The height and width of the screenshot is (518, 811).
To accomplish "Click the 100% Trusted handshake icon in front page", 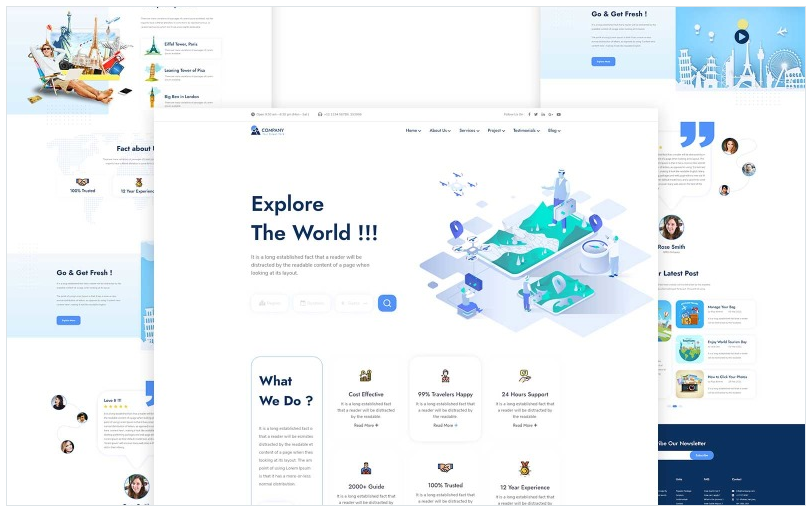I will pyautogui.click(x=445, y=467).
